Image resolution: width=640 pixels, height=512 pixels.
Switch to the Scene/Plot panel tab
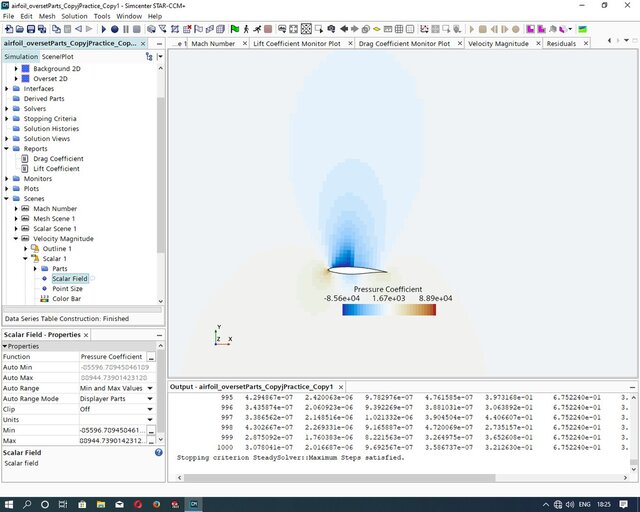coord(58,57)
